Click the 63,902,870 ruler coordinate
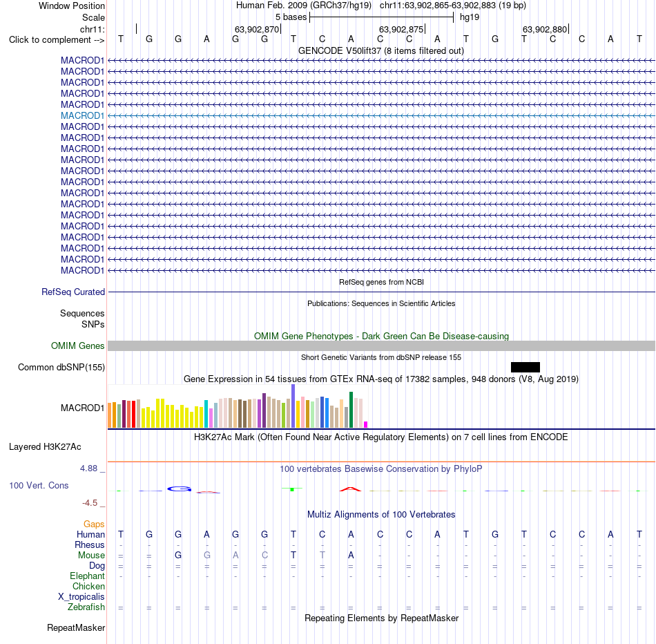The height and width of the screenshot is (644, 656). point(256,29)
